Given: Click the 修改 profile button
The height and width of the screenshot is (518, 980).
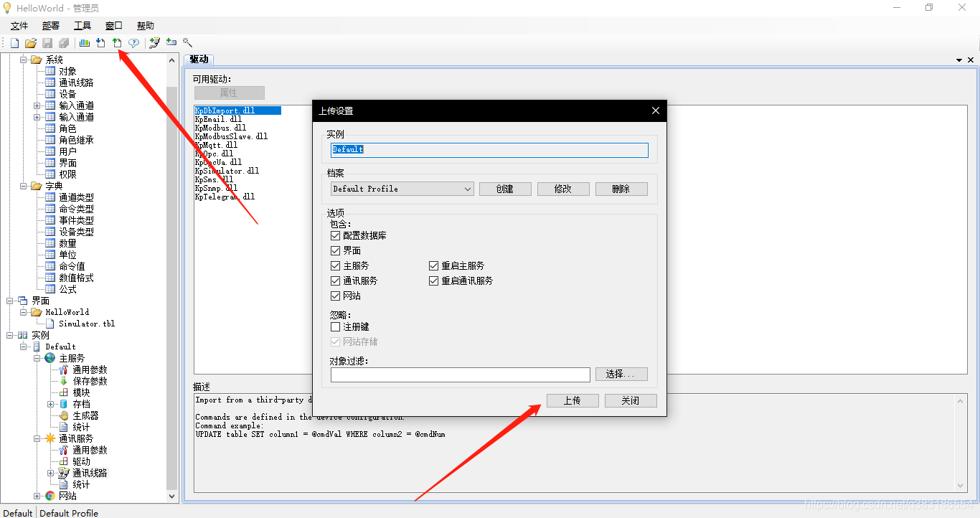Looking at the screenshot, I should tap(563, 189).
